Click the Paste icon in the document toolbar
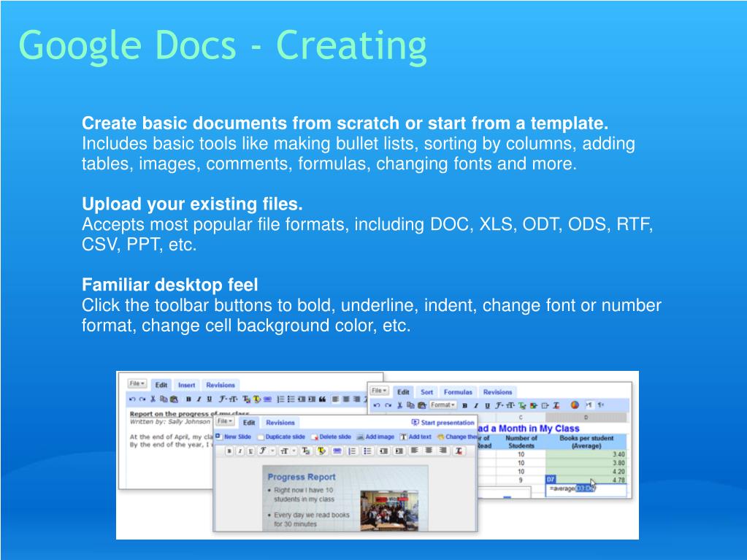 pyautogui.click(x=174, y=399)
